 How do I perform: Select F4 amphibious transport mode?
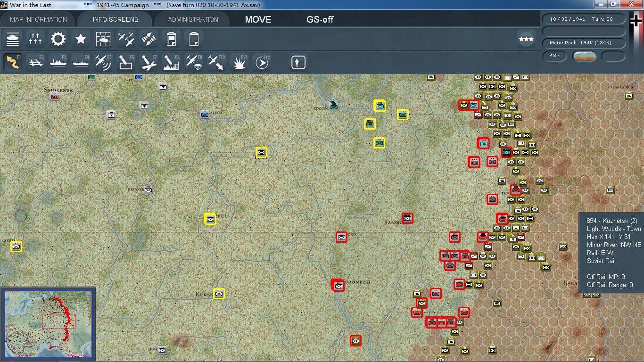click(x=81, y=62)
